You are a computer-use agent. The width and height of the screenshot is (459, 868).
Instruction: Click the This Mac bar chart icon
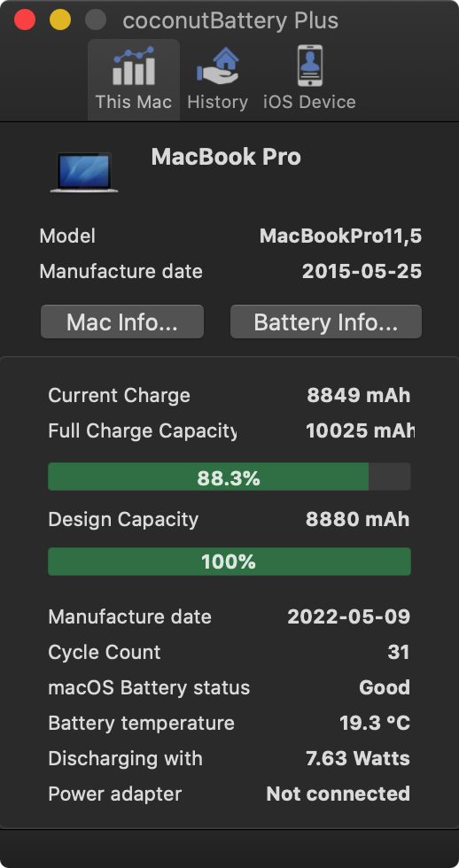[x=134, y=66]
